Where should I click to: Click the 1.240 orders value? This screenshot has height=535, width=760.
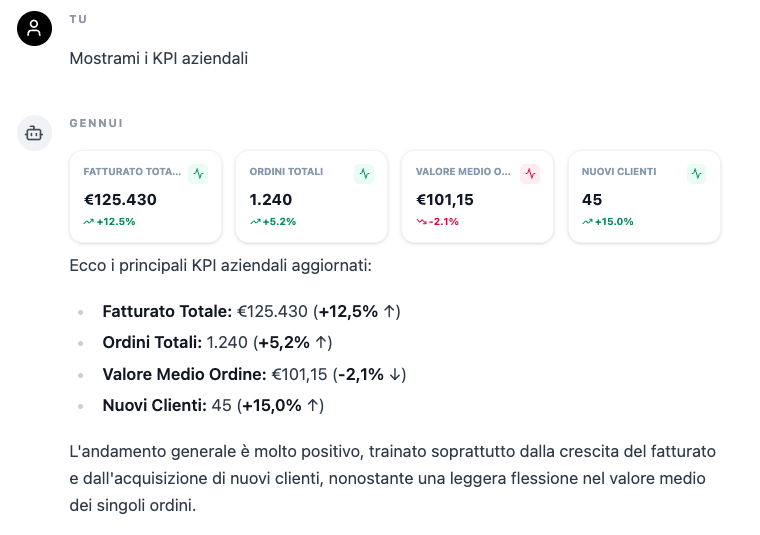[x=271, y=199]
